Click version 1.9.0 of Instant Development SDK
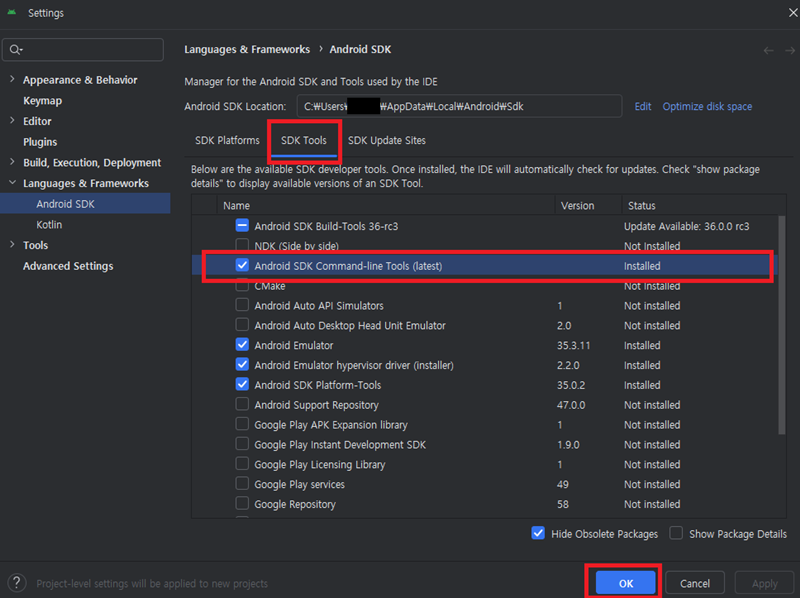800x598 pixels. pyautogui.click(x=568, y=445)
